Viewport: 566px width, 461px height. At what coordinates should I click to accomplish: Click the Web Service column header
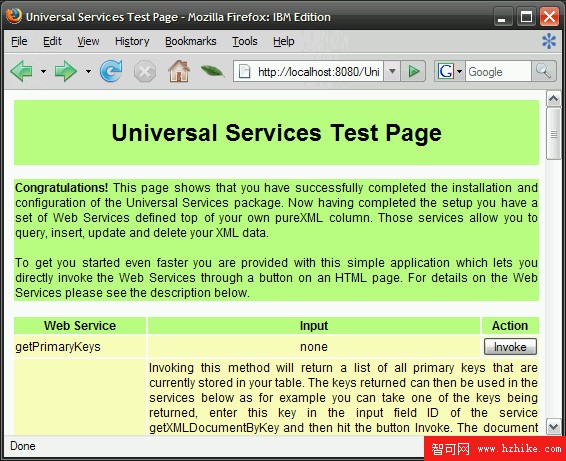(80, 326)
